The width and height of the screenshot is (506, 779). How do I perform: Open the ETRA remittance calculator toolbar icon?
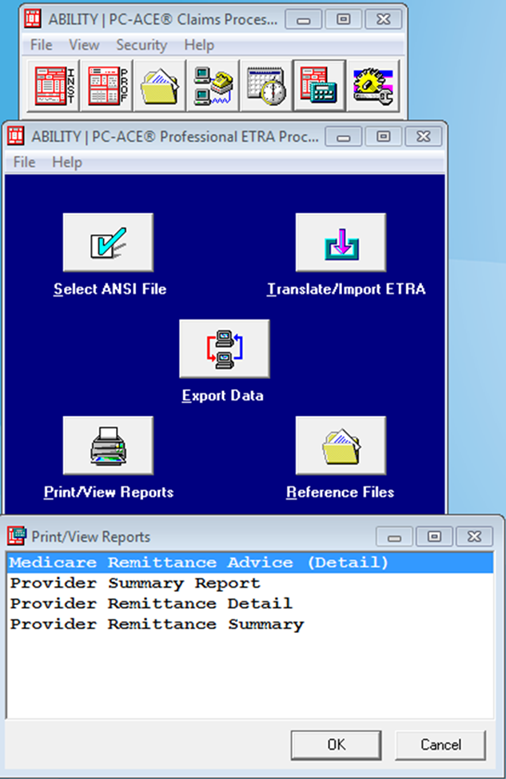coord(319,85)
